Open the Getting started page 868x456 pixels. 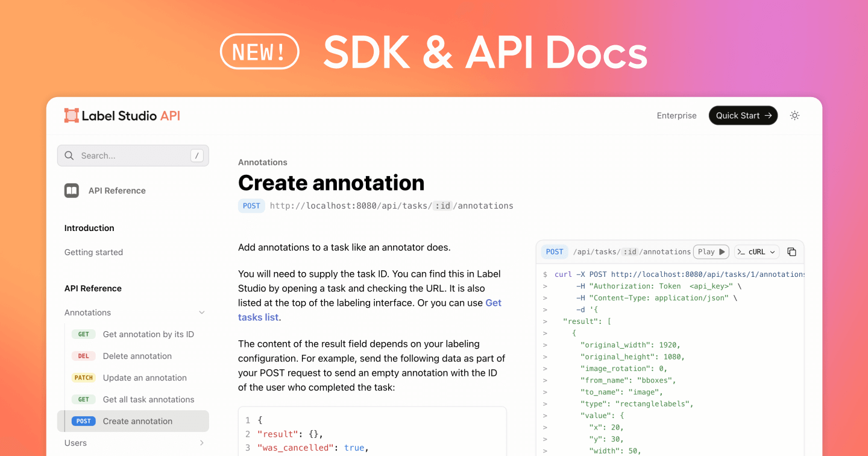point(93,252)
